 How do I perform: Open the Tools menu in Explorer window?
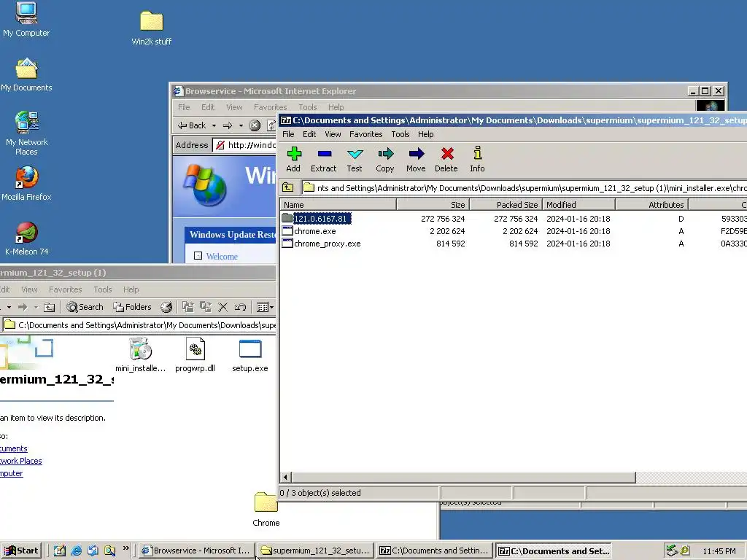pyautogui.click(x=102, y=289)
